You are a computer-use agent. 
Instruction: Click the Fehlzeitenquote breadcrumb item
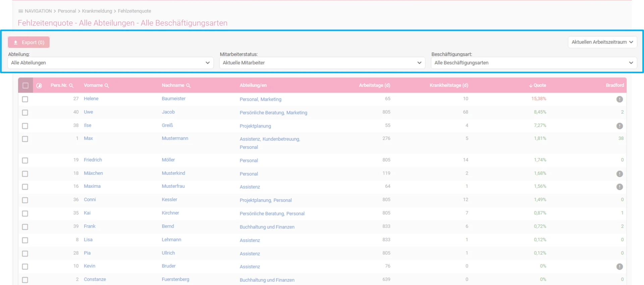click(135, 11)
